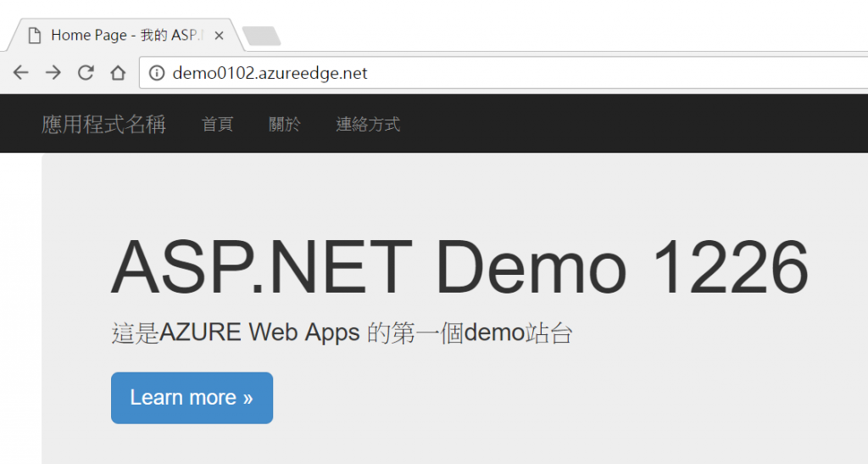This screenshot has height=464, width=868.
Task: Reload the page with the refresh icon
Action: [86, 73]
